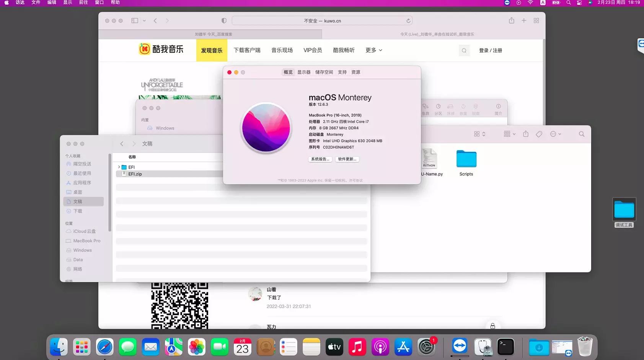Open System Preferences with the notification badge

click(x=426, y=347)
